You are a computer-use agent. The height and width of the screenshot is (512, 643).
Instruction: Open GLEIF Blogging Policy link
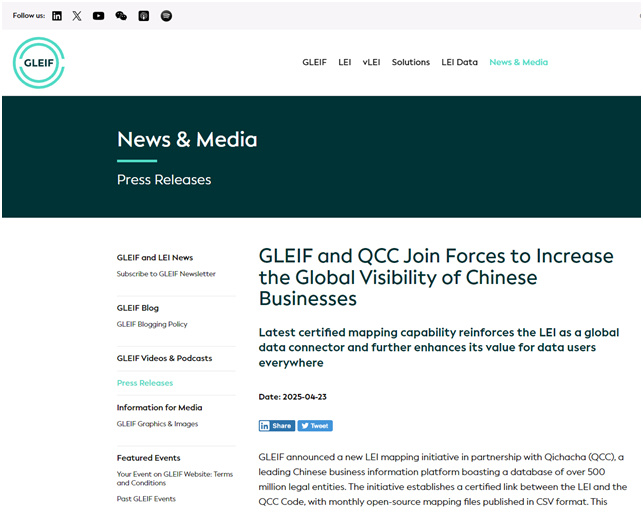coord(152,324)
